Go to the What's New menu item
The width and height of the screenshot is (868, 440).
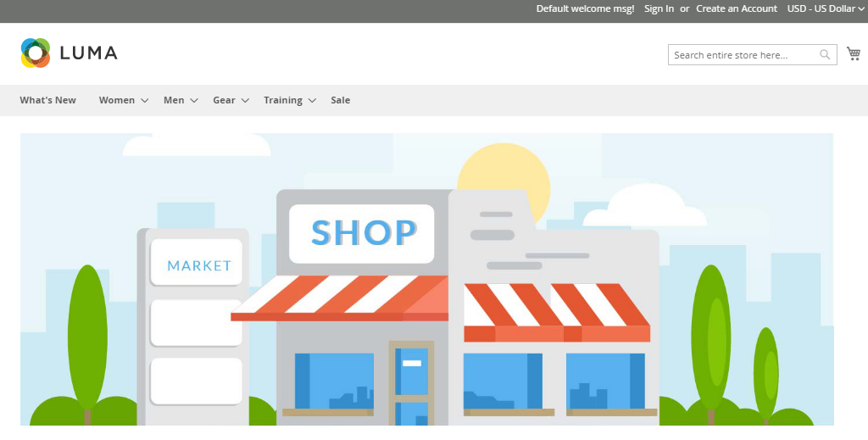[x=47, y=100]
